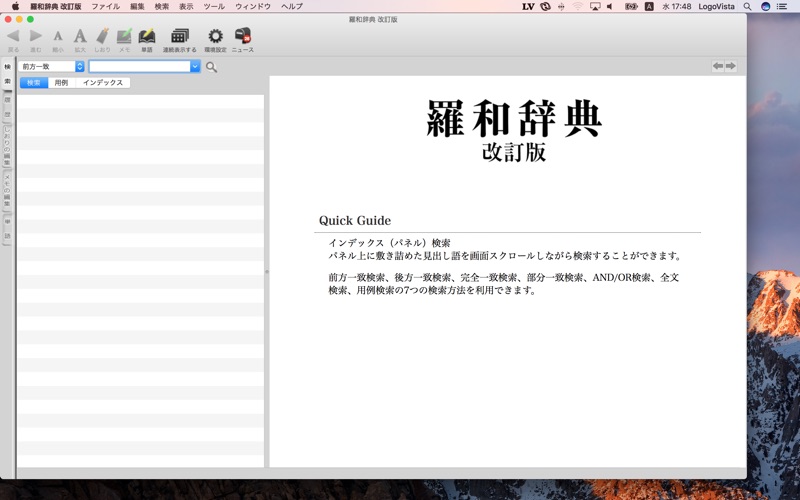Click the 進む forward arrow icon

point(35,36)
